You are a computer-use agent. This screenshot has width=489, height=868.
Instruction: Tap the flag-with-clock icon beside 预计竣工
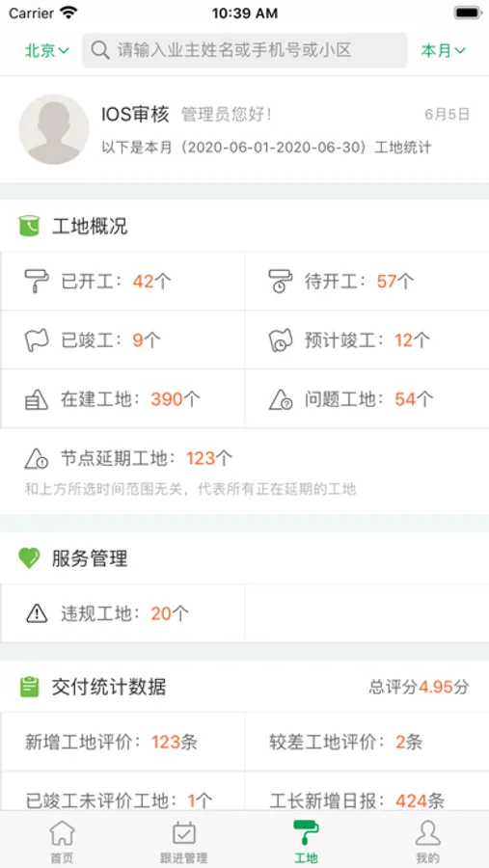coord(281,339)
